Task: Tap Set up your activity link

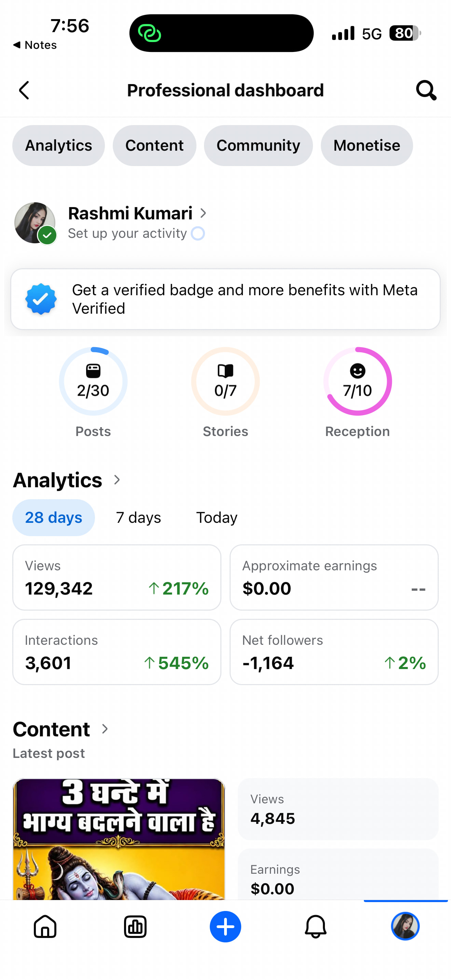Action: (x=127, y=233)
